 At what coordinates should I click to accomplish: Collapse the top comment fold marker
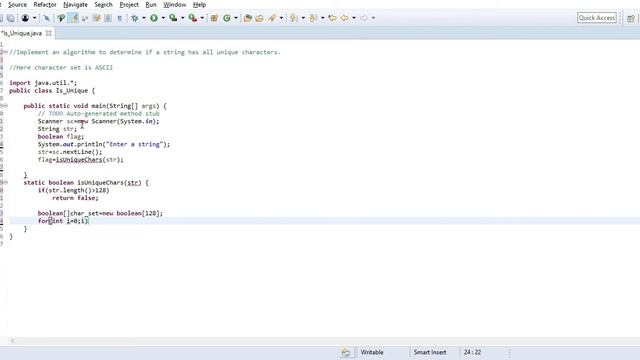click(5, 52)
